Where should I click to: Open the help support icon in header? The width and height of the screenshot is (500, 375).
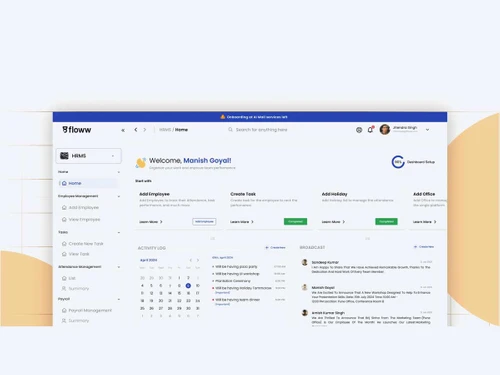point(359,130)
